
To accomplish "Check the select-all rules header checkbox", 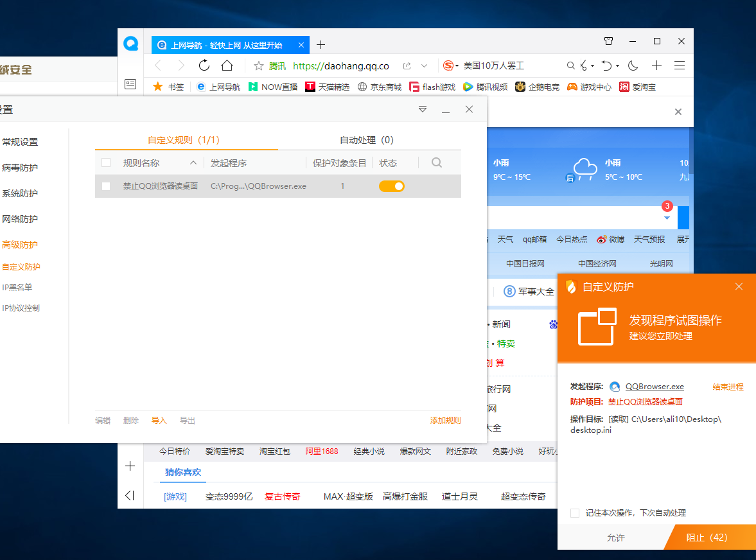I will point(106,163).
